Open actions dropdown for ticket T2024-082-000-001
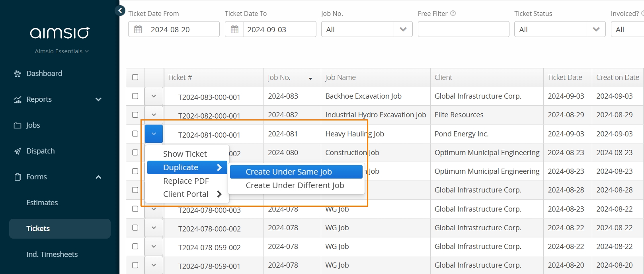This screenshot has height=274, width=644. click(154, 115)
